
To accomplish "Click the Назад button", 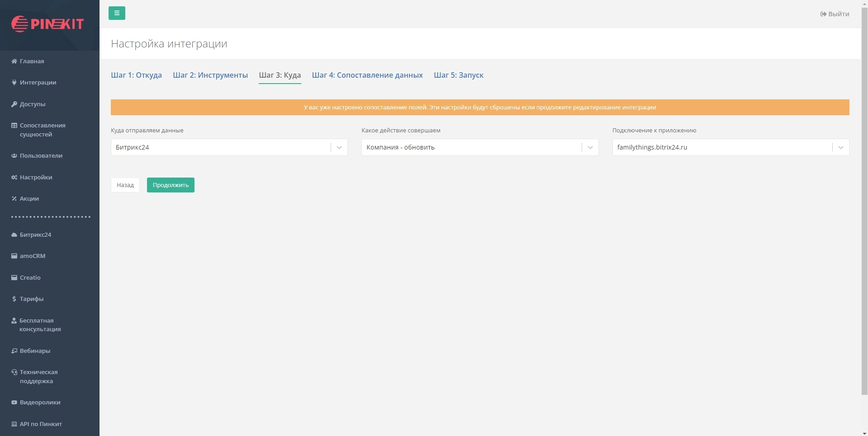I will (125, 185).
